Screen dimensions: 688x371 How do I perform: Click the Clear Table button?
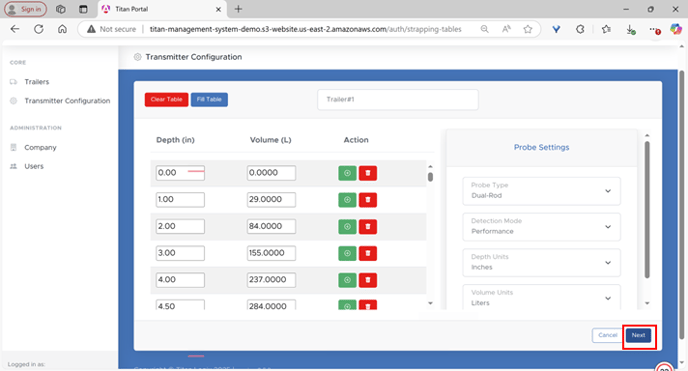(166, 100)
